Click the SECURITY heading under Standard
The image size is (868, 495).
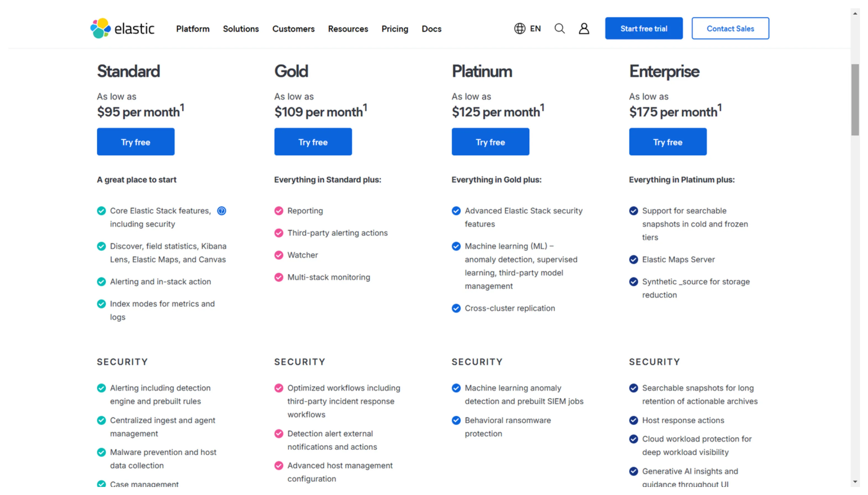point(122,362)
